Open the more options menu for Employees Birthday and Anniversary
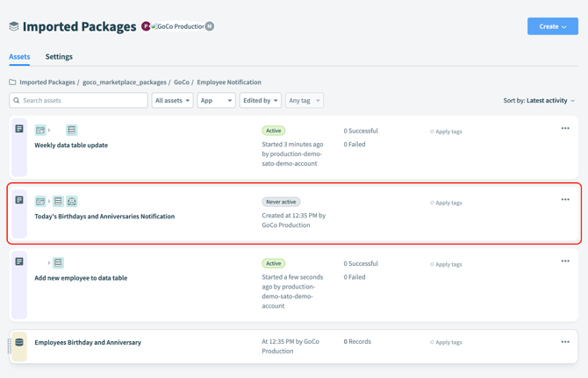The width and height of the screenshot is (588, 378). coord(565,342)
